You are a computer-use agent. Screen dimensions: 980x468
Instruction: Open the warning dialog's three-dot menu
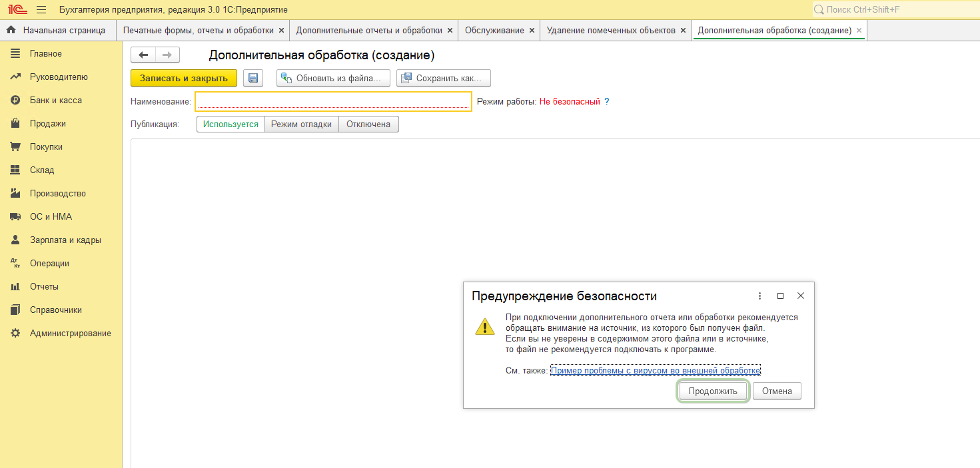[x=759, y=296]
